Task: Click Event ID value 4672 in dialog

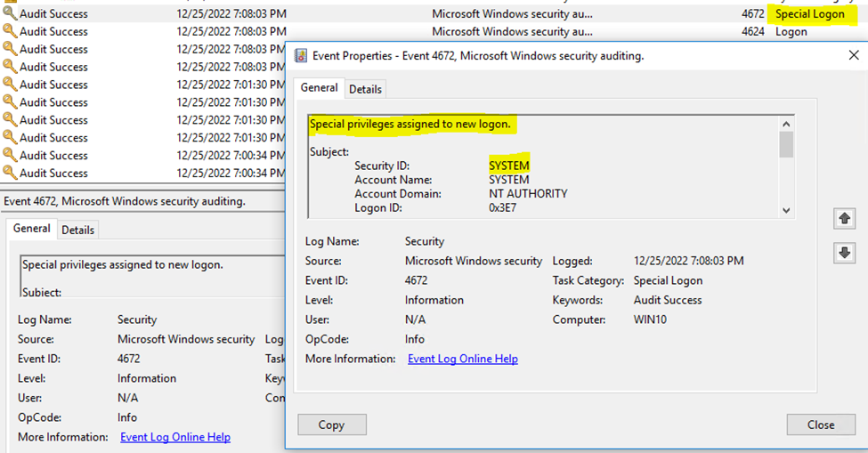Action: (417, 280)
